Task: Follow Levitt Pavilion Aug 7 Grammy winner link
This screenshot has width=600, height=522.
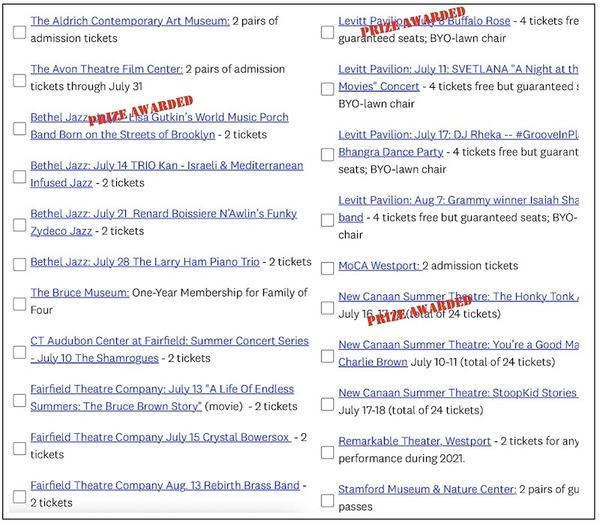Action: pyautogui.click(x=458, y=209)
